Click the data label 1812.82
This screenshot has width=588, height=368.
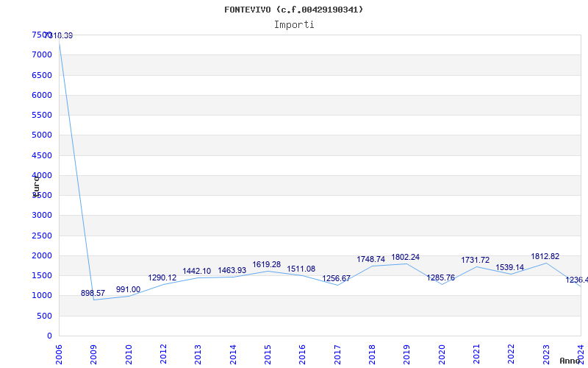[x=545, y=256]
